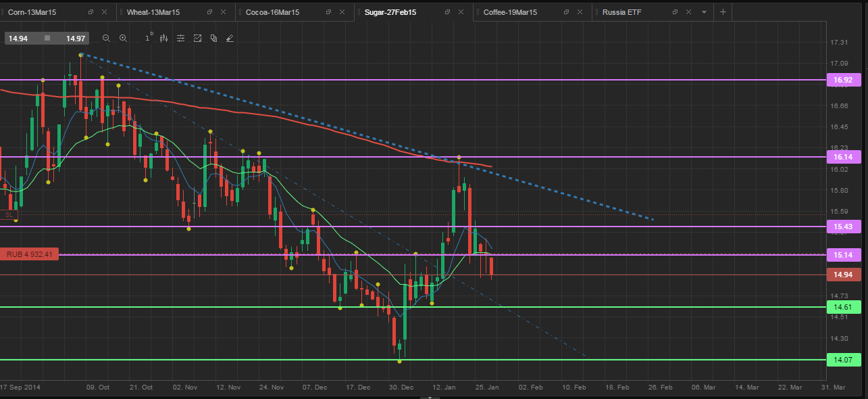This screenshot has width=868, height=399.
Task: Detach the Cocoa-16Mar15 chart window
Action: pyautogui.click(x=328, y=12)
